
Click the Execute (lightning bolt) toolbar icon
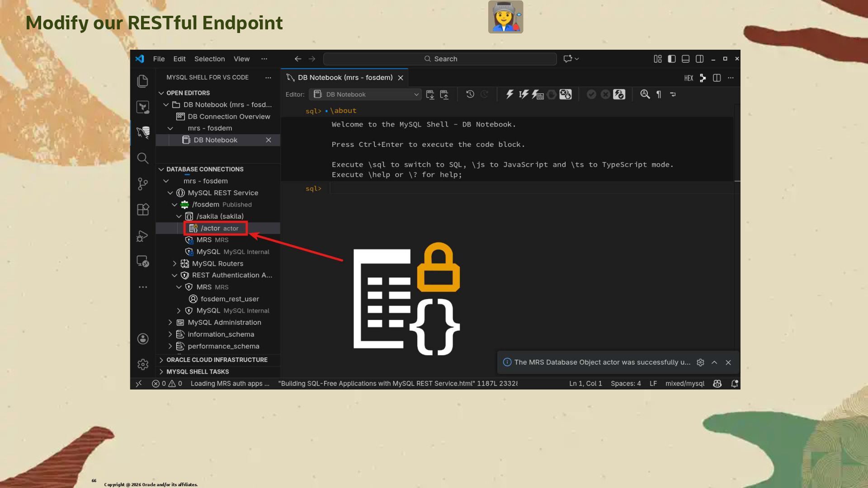(x=509, y=94)
